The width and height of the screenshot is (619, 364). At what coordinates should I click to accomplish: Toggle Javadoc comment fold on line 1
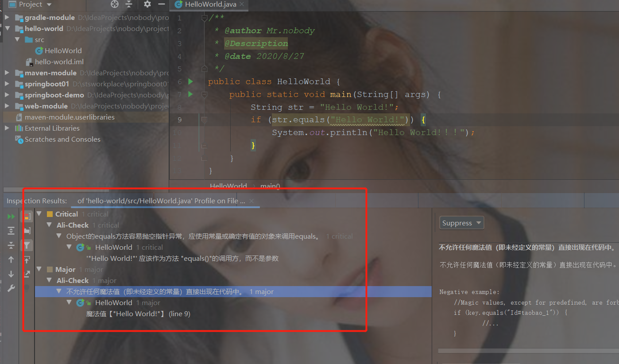[x=204, y=18]
